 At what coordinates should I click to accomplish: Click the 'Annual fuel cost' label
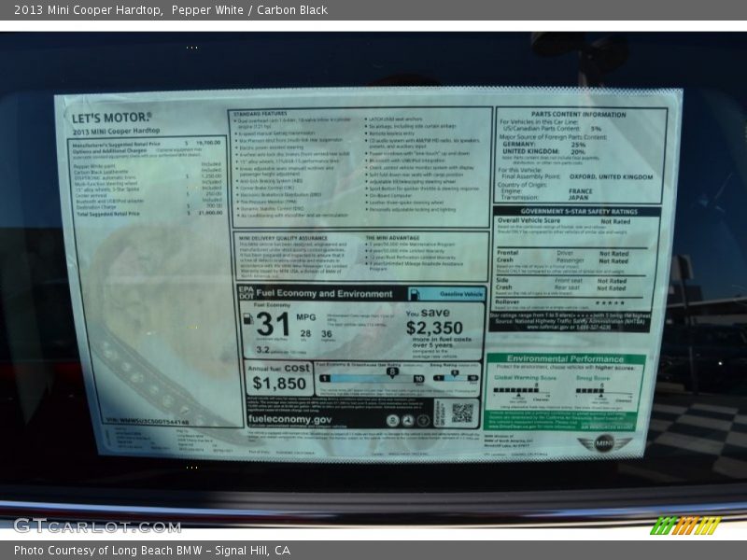coord(278,368)
